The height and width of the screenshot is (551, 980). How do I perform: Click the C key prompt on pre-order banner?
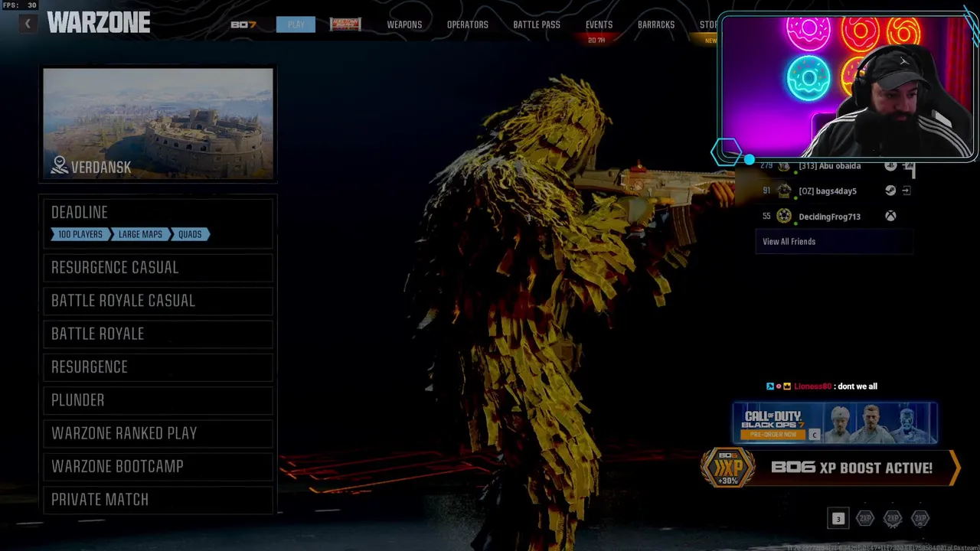[815, 435]
